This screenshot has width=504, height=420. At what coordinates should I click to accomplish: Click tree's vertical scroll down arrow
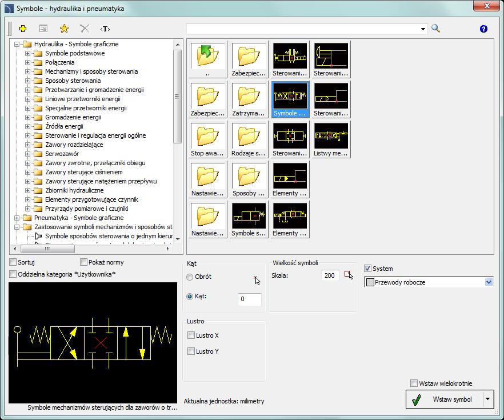[x=178, y=239]
